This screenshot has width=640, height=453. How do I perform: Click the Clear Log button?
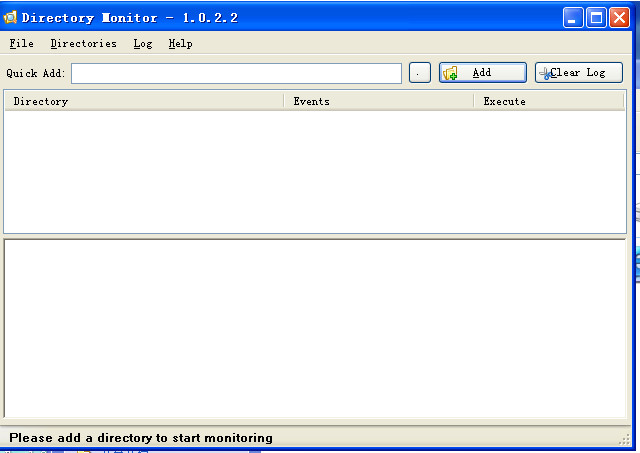click(x=579, y=73)
